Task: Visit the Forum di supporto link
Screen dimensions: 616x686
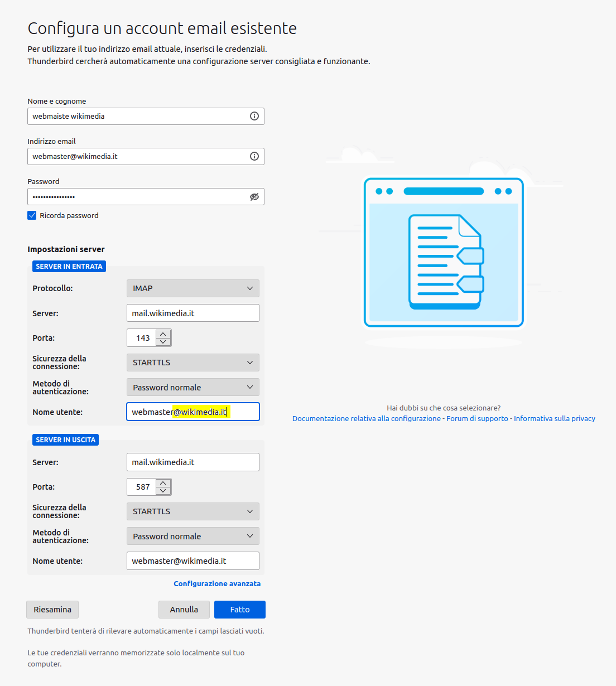Action: [x=477, y=418]
